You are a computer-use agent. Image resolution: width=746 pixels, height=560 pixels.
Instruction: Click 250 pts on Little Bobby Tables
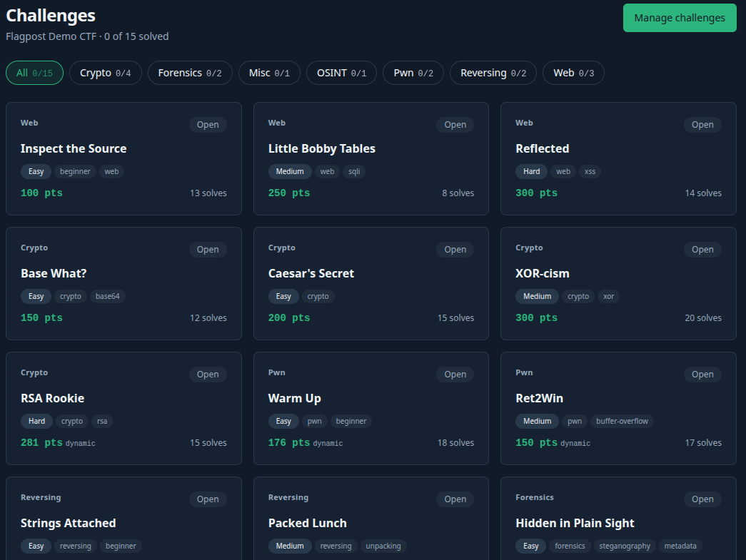pos(289,193)
